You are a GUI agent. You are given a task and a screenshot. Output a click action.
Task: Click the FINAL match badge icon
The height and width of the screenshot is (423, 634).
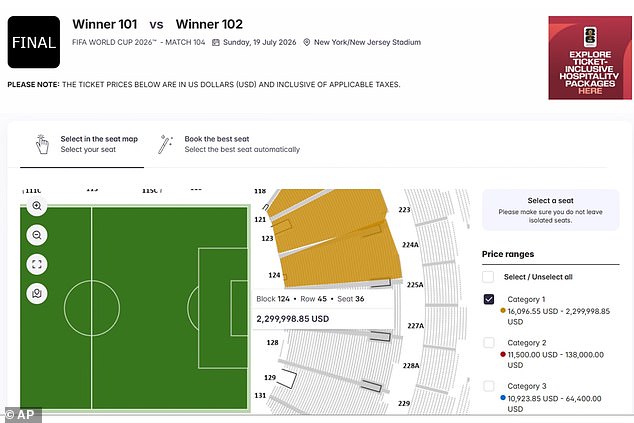click(33, 42)
